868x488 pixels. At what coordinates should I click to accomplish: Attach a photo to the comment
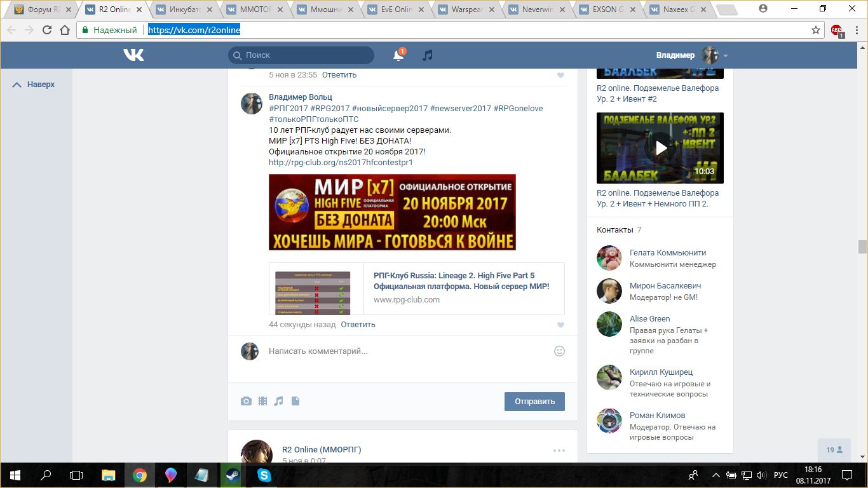pyautogui.click(x=246, y=401)
